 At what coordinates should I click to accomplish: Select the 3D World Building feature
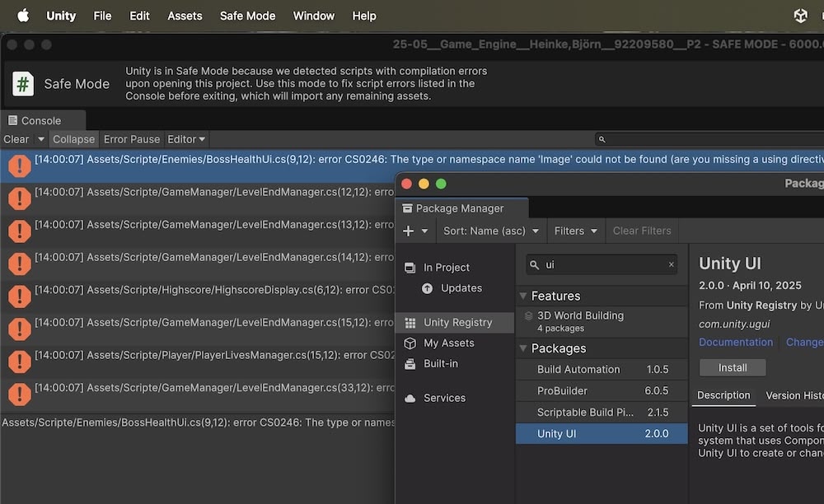click(602, 321)
